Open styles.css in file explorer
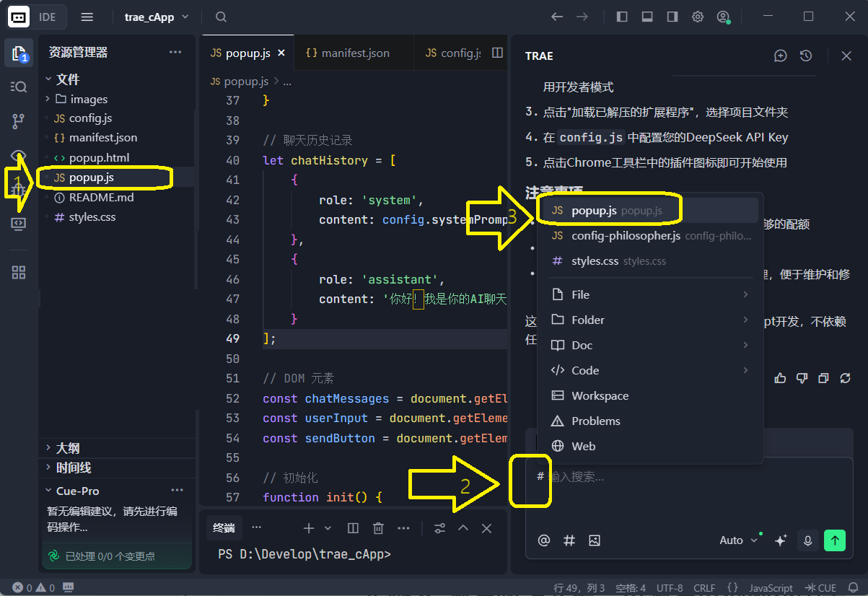 pyautogui.click(x=92, y=216)
